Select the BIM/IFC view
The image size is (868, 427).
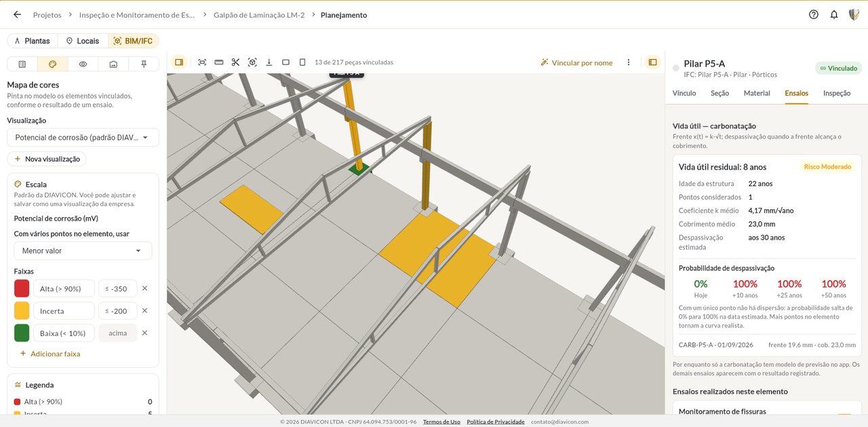[133, 41]
